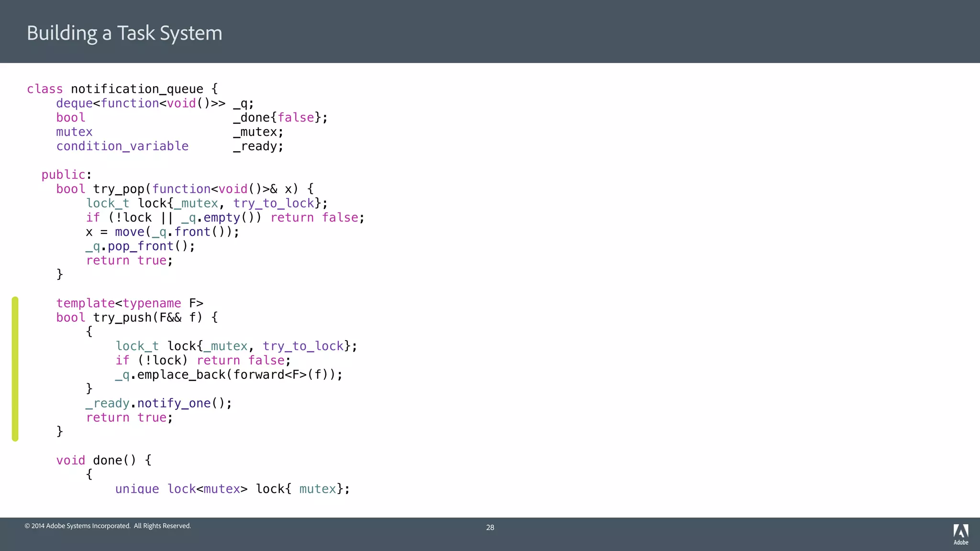Click 'if (!lock) return false;' in try_push
The height and width of the screenshot is (551, 980).
203,360
